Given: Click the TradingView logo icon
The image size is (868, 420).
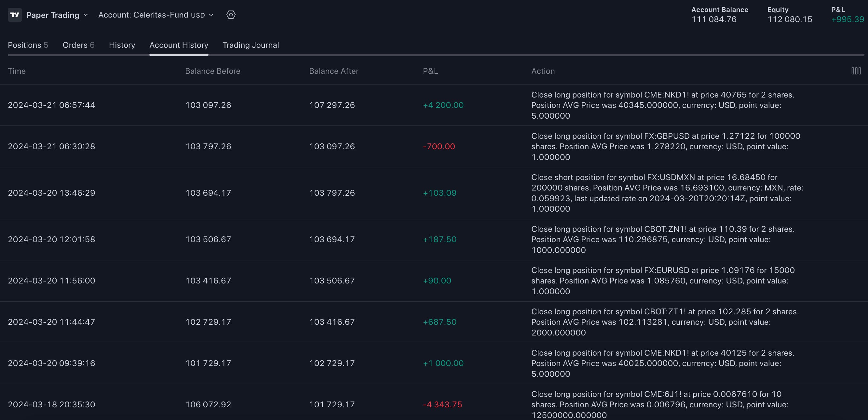Looking at the screenshot, I should [15, 15].
